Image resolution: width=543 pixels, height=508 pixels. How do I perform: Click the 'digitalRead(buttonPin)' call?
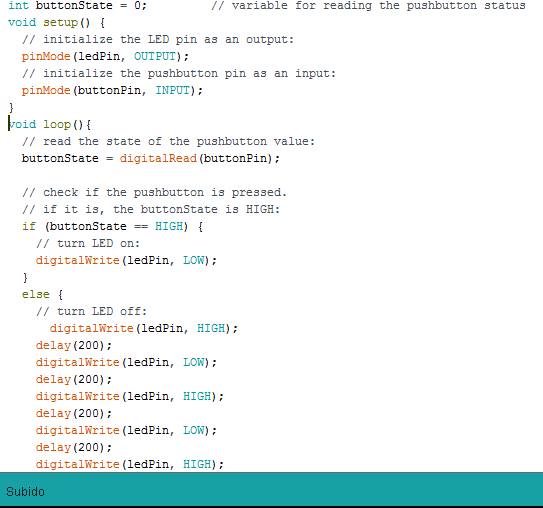point(196,158)
